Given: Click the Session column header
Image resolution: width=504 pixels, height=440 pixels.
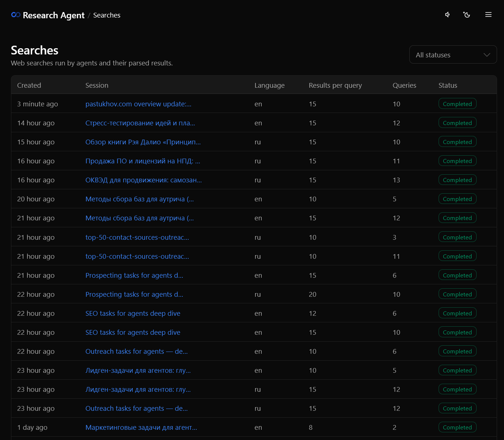Looking at the screenshot, I should click(97, 86).
